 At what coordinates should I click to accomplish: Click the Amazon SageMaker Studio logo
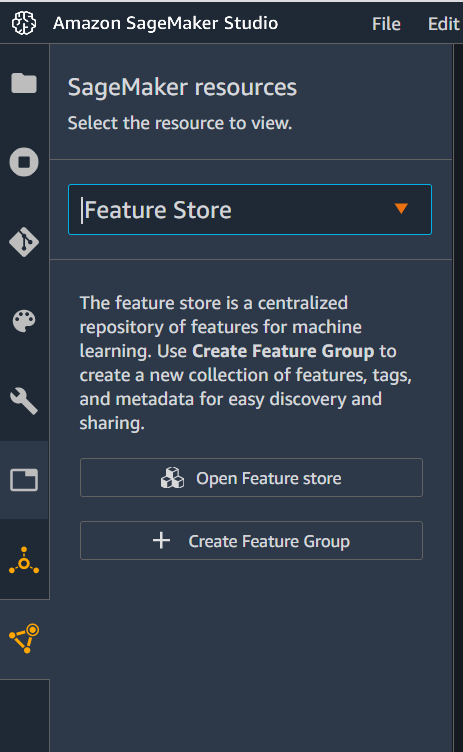(24, 23)
